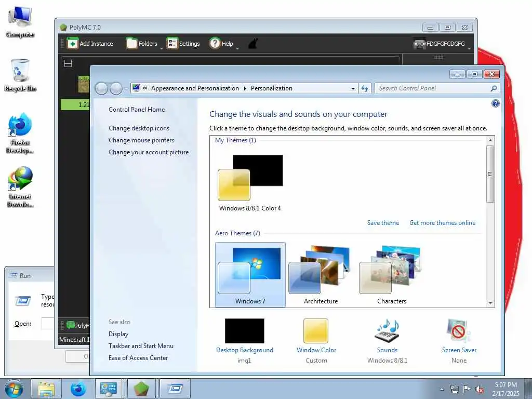Click the PolyMC 7.0 title icon
532x399 pixels.
63,27
